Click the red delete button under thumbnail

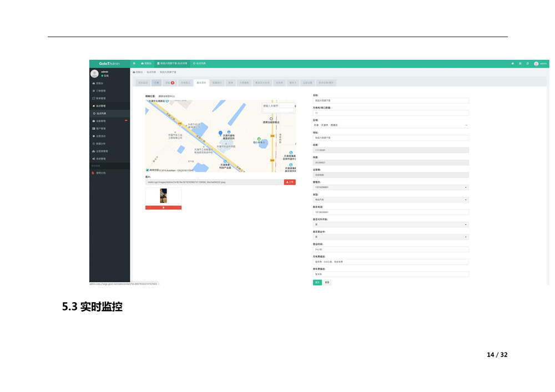tap(163, 207)
